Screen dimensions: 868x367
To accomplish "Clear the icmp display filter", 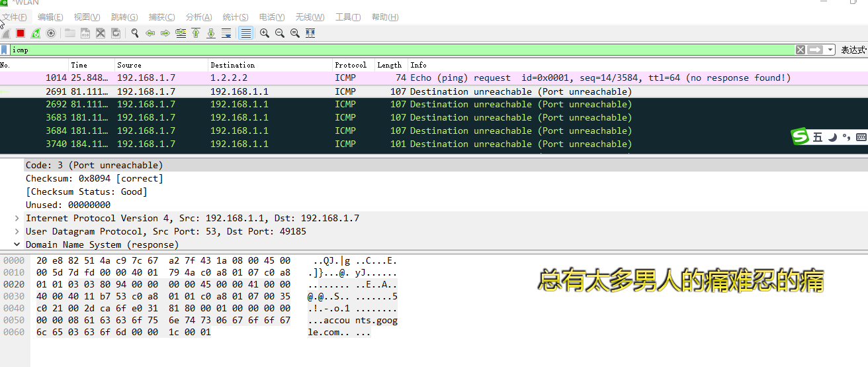I will click(801, 50).
